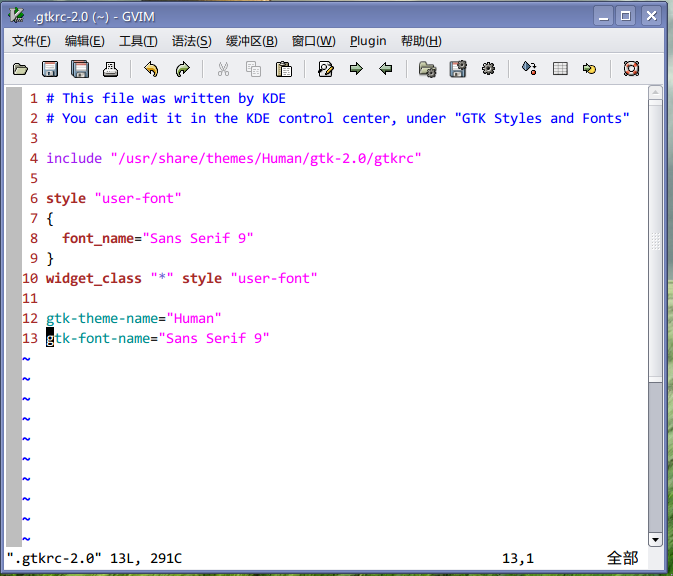This screenshot has height=576, width=673.
Task: Click 'gtk-theme-name' on line 12
Action: click(102, 318)
